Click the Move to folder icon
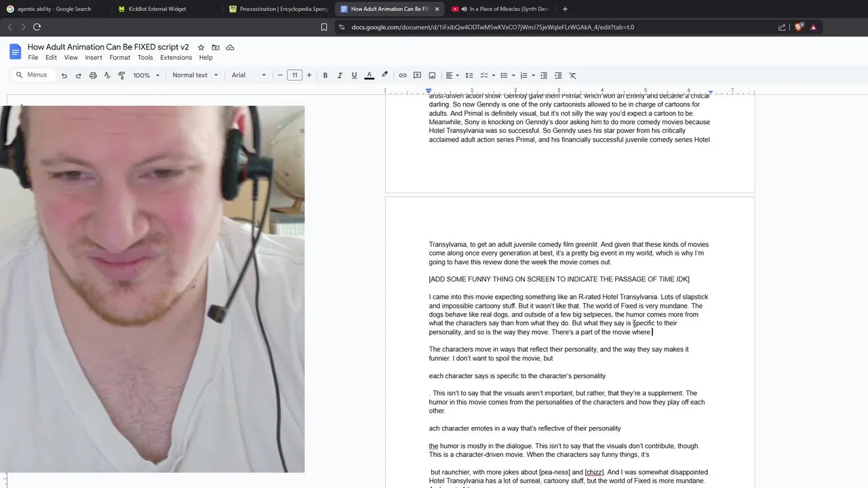The height and width of the screenshot is (488, 868). pyautogui.click(x=216, y=47)
